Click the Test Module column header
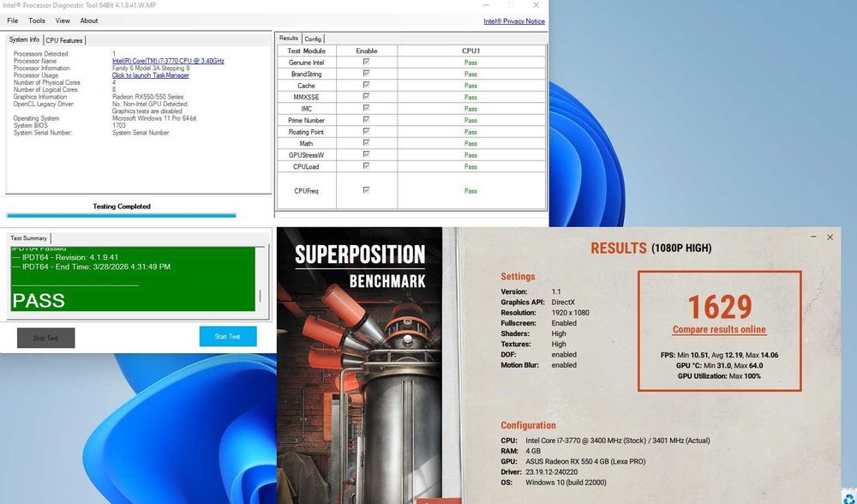This screenshot has width=857, height=504. [x=306, y=51]
